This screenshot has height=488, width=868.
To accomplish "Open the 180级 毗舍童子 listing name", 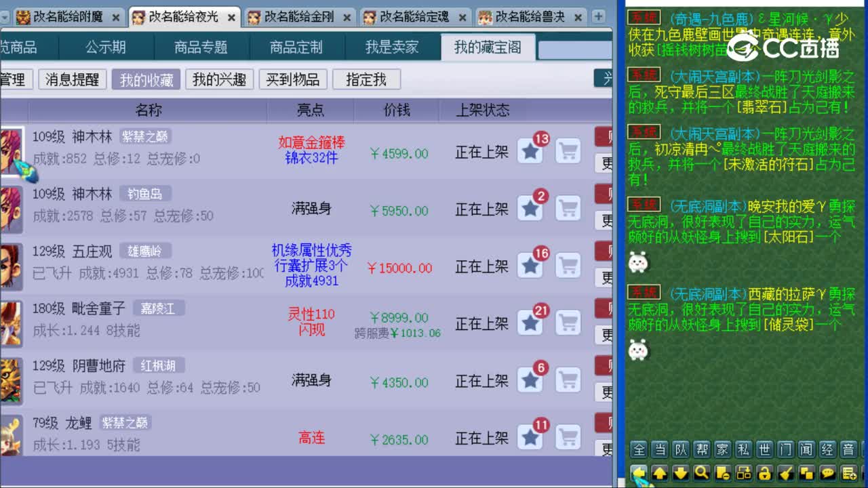I will 79,308.
